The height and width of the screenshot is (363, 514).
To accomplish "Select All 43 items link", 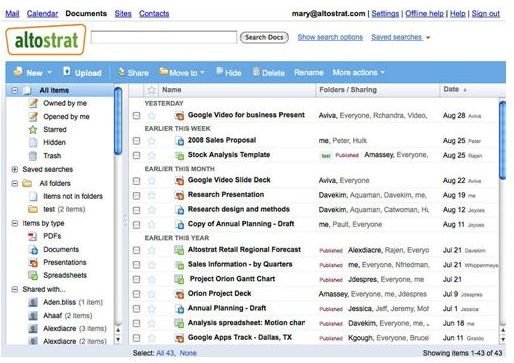I will pos(165,353).
